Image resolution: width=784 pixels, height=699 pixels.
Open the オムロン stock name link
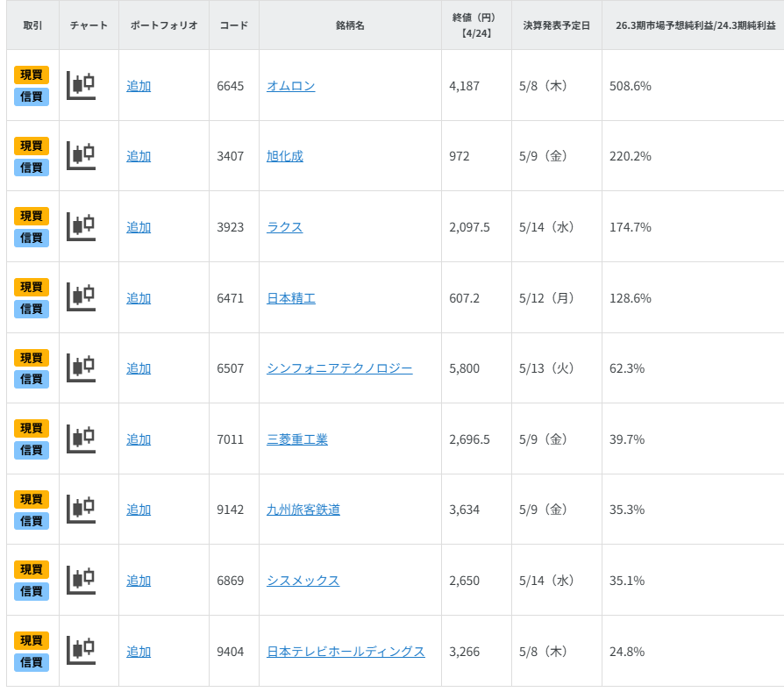[x=290, y=86]
